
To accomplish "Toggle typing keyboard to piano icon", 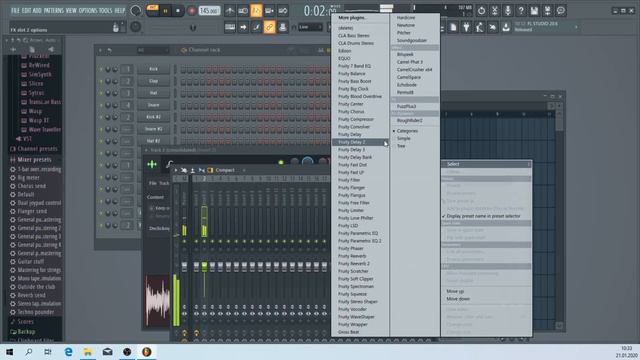I will pos(230,27).
